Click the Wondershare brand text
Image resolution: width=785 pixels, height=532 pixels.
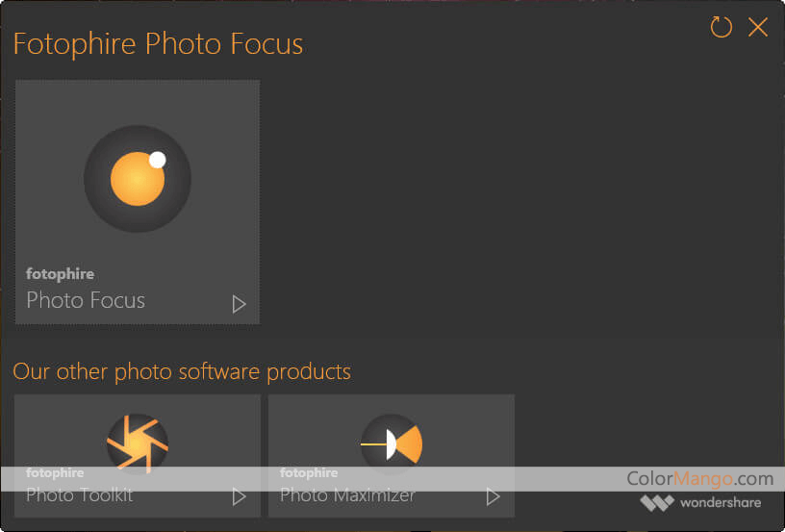(x=720, y=503)
